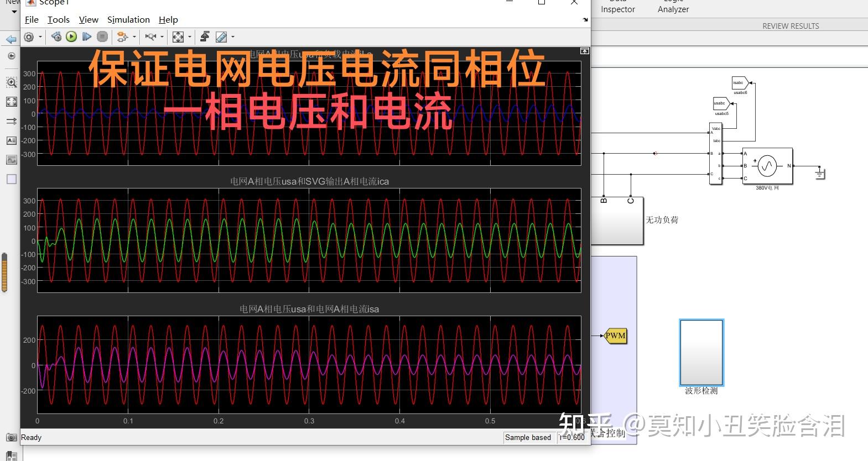This screenshot has width=868, height=461.
Task: Click inside the bottom grid current plot
Action: [x=309, y=365]
